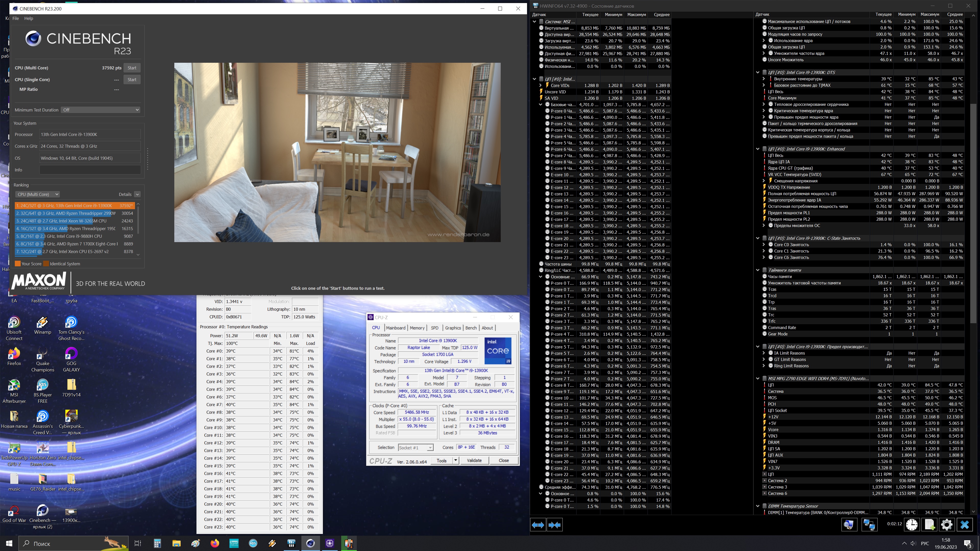Expand the Core VIDs tree row
Viewport: 980px width, 551px height.
[x=541, y=85]
